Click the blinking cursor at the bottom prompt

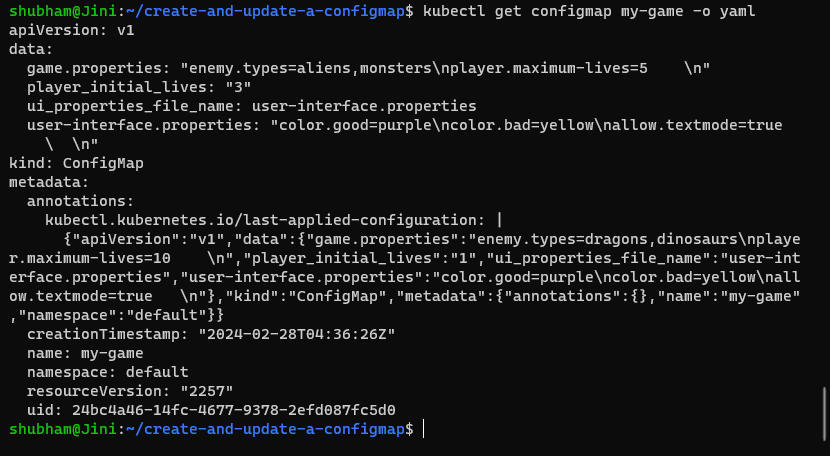[x=424, y=428]
